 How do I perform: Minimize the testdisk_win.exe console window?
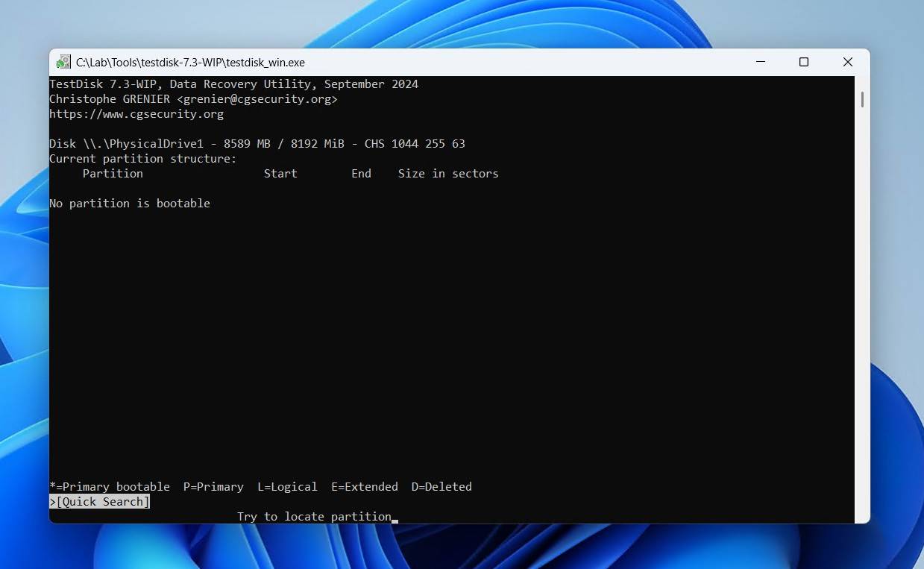(760, 62)
